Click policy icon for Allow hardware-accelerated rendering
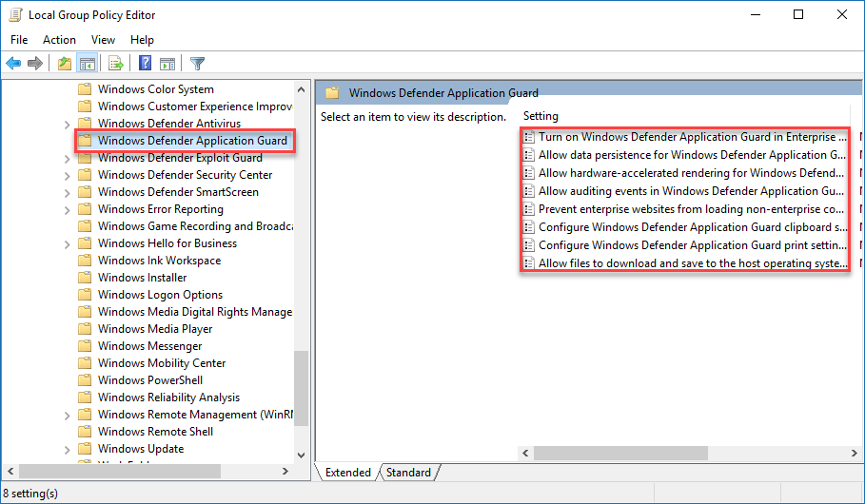This screenshot has height=504, width=865. [x=528, y=173]
